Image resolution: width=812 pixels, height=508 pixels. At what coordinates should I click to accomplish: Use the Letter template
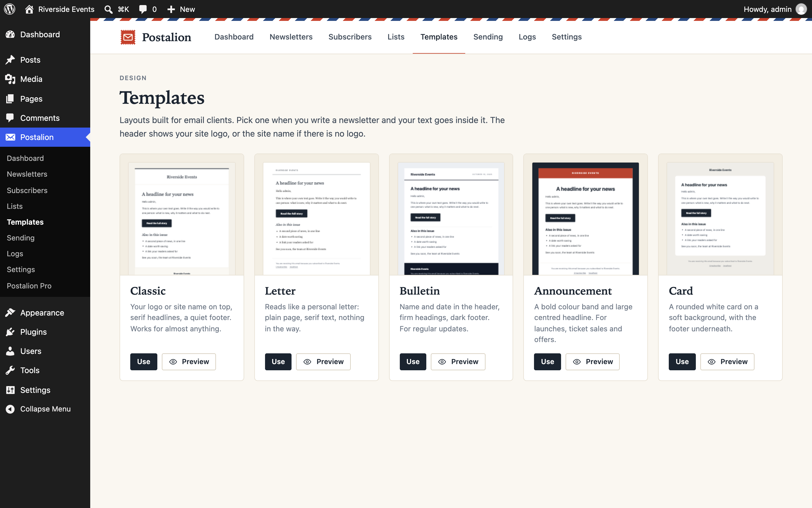click(278, 362)
